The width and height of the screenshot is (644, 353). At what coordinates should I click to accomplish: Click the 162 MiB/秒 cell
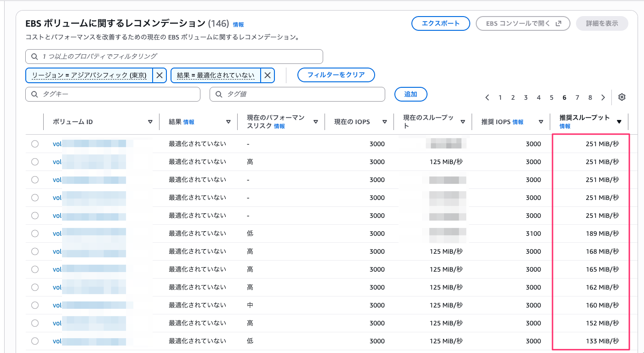click(x=602, y=287)
